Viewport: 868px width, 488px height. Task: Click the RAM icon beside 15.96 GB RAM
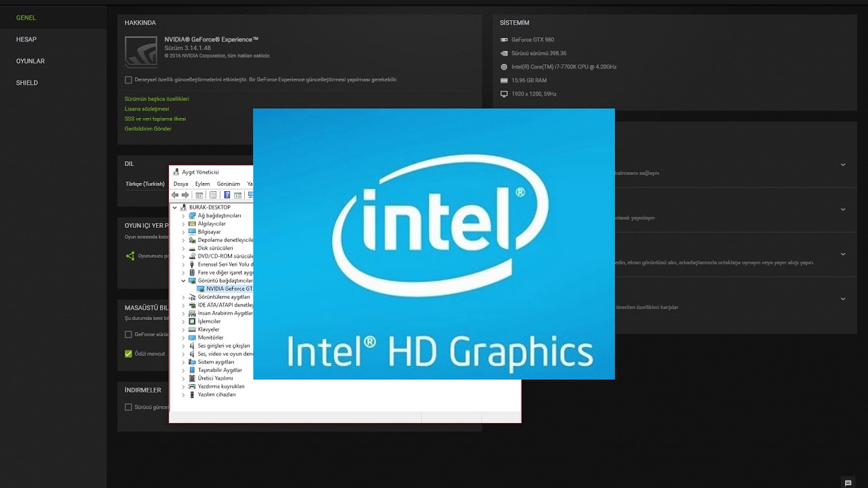pyautogui.click(x=504, y=81)
